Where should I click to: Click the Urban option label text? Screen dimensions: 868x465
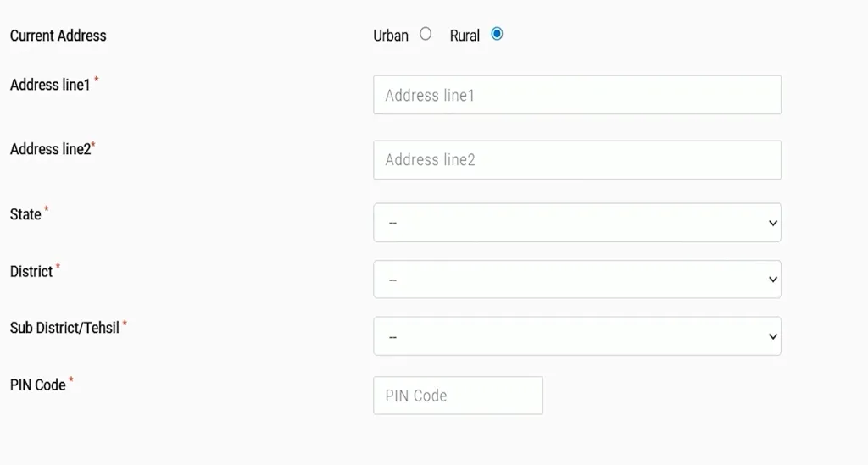(390, 36)
